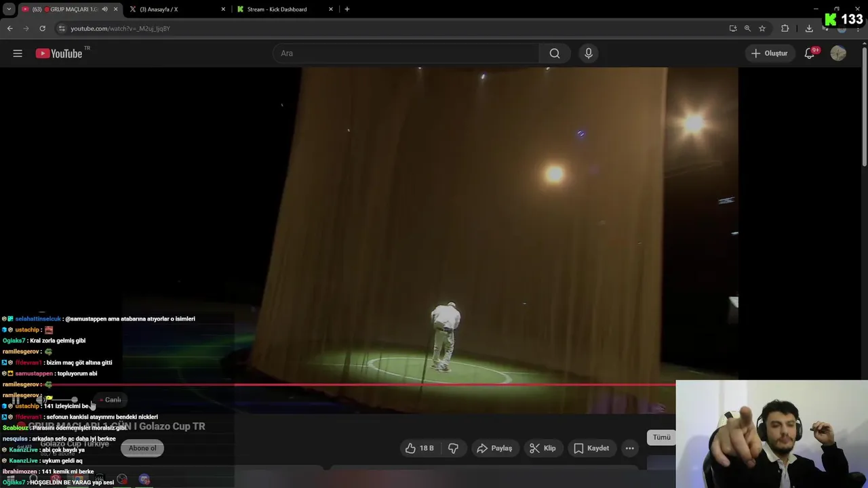Open the tab search dropdown arrow

pos(9,9)
